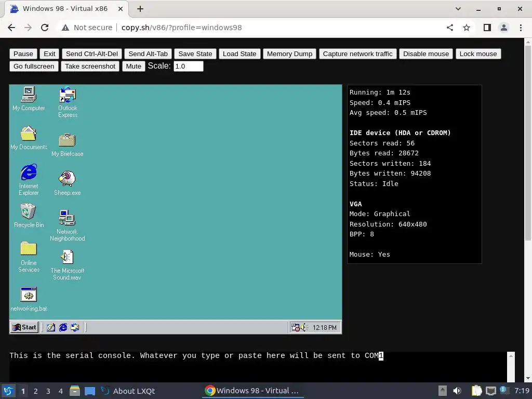Select the My Documents folder icon

[x=29, y=138]
